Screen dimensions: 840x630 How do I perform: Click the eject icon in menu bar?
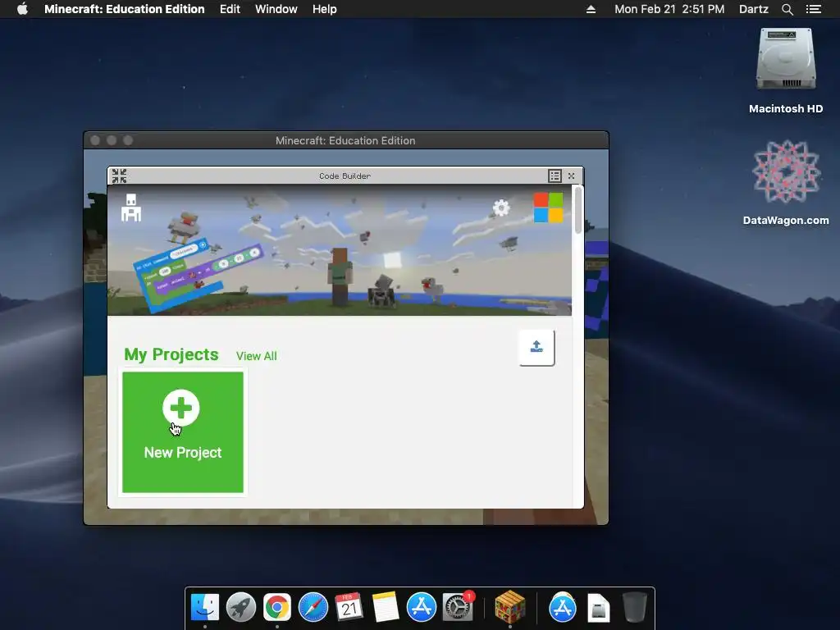pos(591,9)
